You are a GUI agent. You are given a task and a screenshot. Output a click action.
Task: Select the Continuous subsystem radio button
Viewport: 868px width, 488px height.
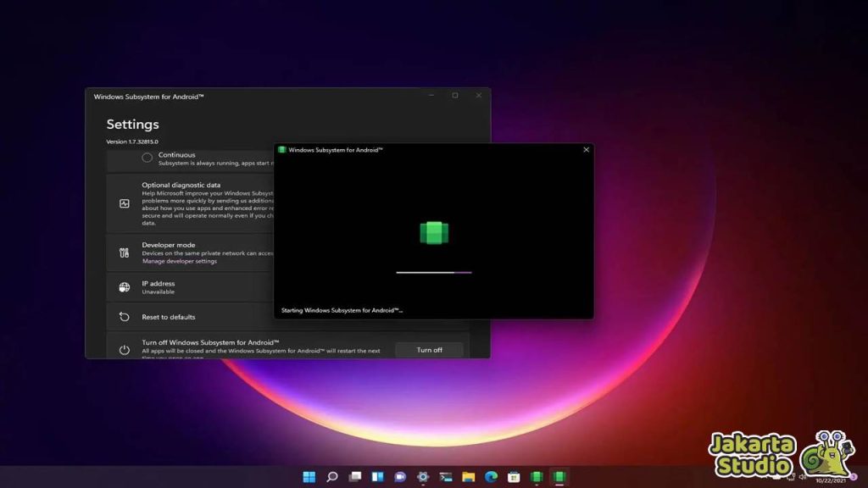(x=147, y=158)
